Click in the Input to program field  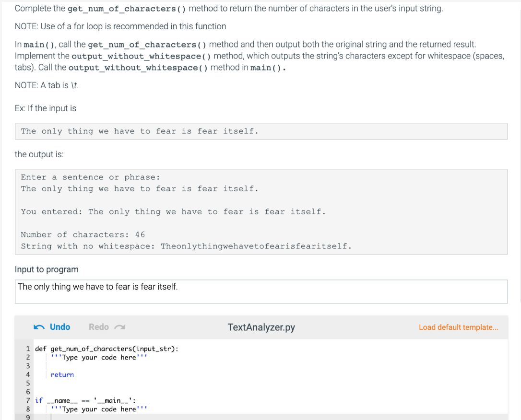pos(261,292)
